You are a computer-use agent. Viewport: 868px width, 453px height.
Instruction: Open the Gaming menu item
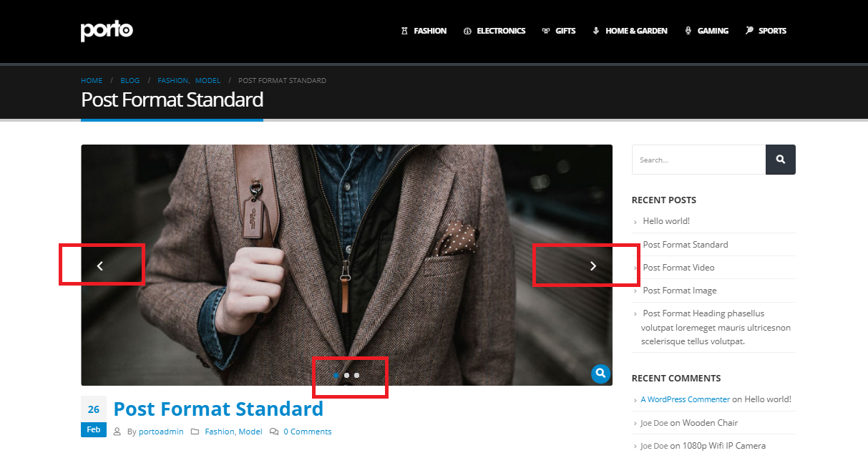point(706,31)
